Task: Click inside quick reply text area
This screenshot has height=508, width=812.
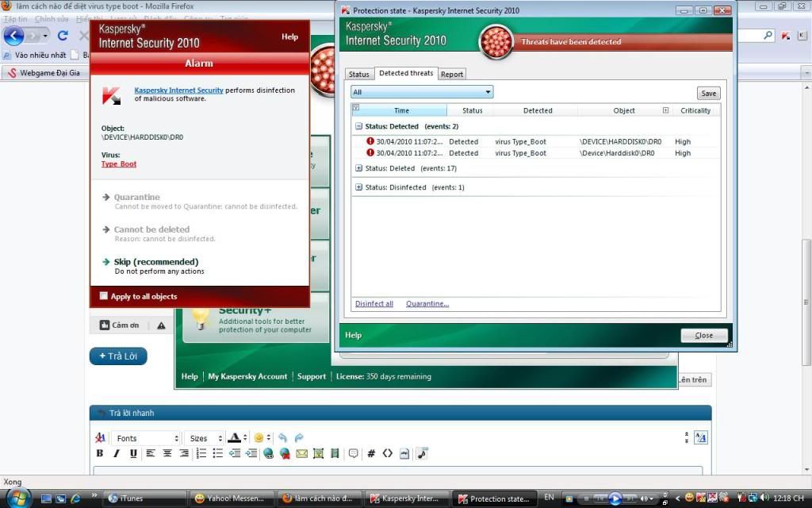Action: click(x=398, y=470)
